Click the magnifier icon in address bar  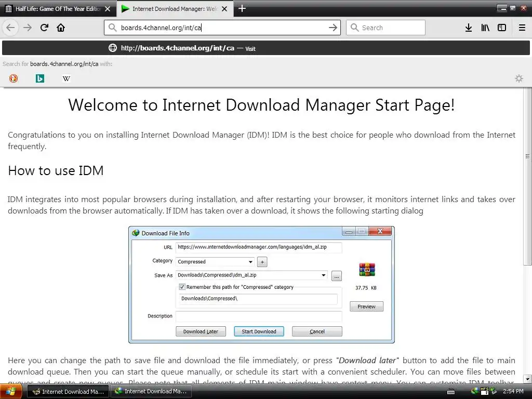click(113, 28)
